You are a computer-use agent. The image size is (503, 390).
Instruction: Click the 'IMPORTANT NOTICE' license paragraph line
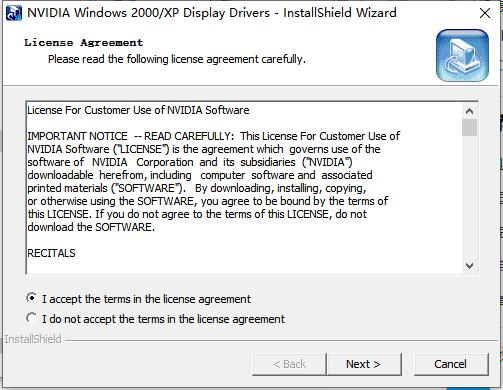click(x=213, y=136)
